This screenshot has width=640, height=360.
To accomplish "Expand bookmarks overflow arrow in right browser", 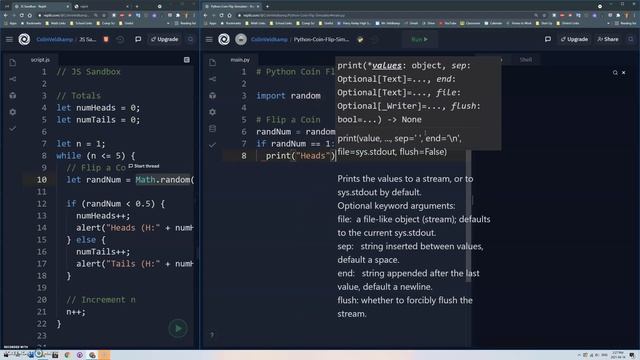I will (x=608, y=24).
